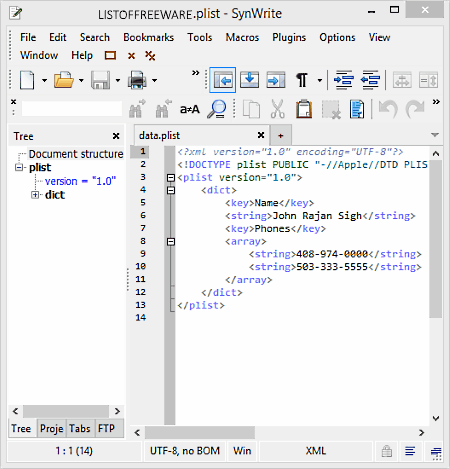
Task: Click the Find next binoculars icon
Action: (137, 109)
